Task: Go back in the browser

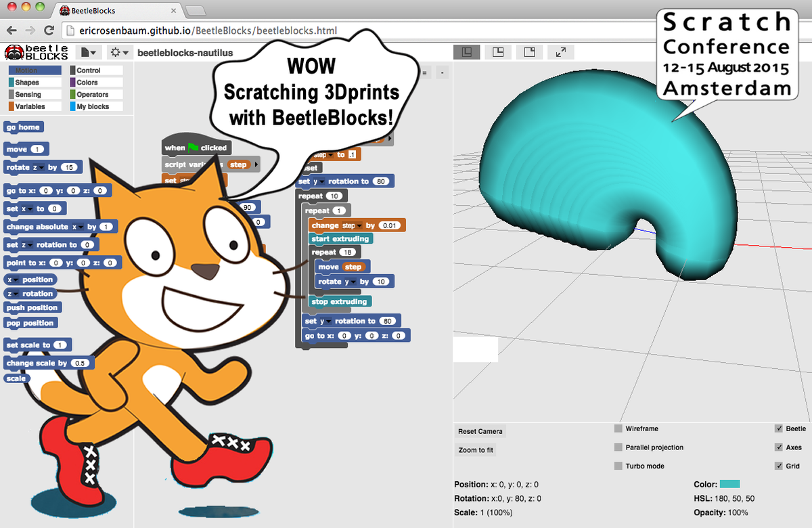Action: point(12,30)
